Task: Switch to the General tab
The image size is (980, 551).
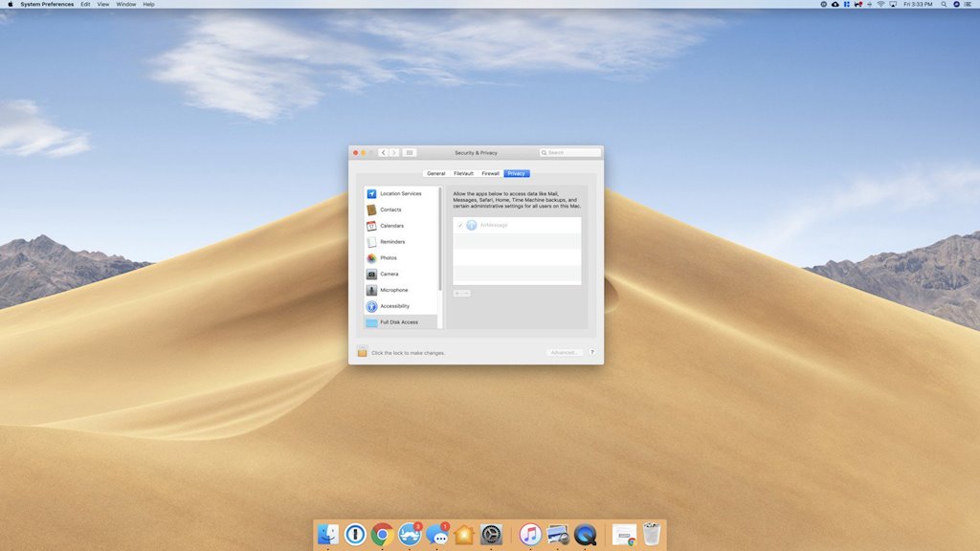Action: click(435, 173)
